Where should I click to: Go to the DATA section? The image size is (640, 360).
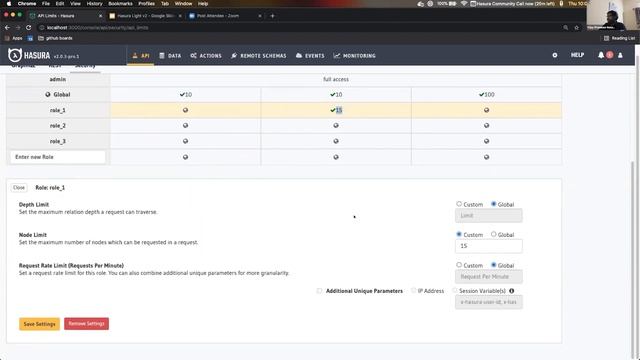click(170, 56)
